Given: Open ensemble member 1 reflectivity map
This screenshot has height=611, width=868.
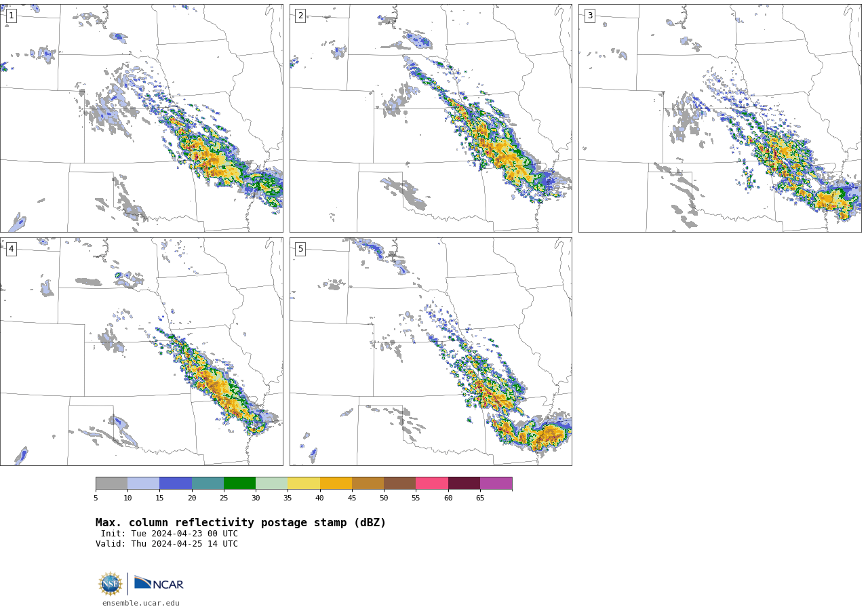Looking at the screenshot, I should [x=141, y=118].
